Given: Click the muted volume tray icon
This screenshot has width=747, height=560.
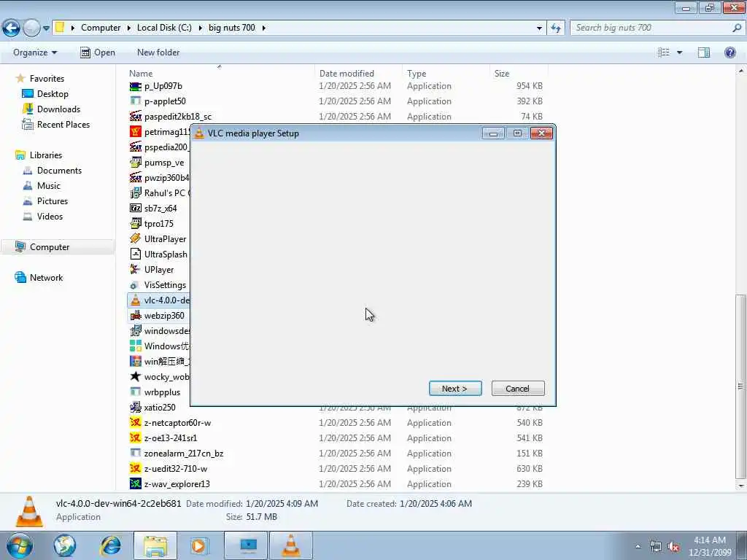Looking at the screenshot, I should 673,546.
